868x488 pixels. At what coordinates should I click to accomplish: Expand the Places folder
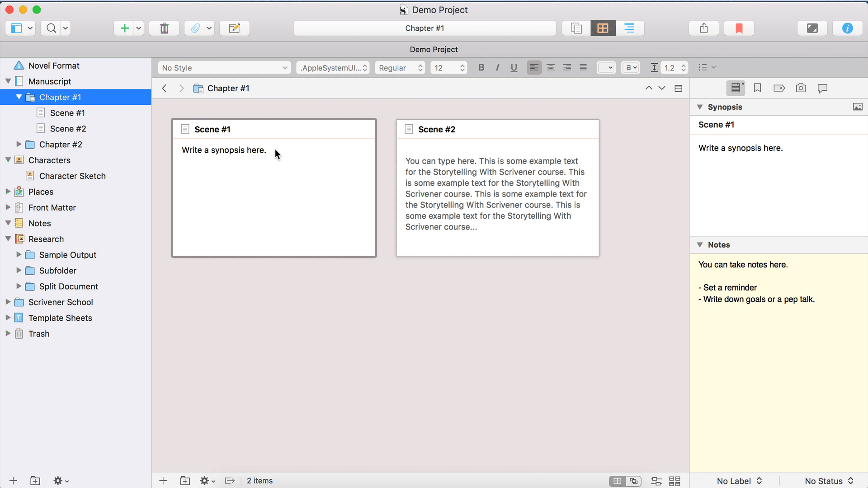8,192
